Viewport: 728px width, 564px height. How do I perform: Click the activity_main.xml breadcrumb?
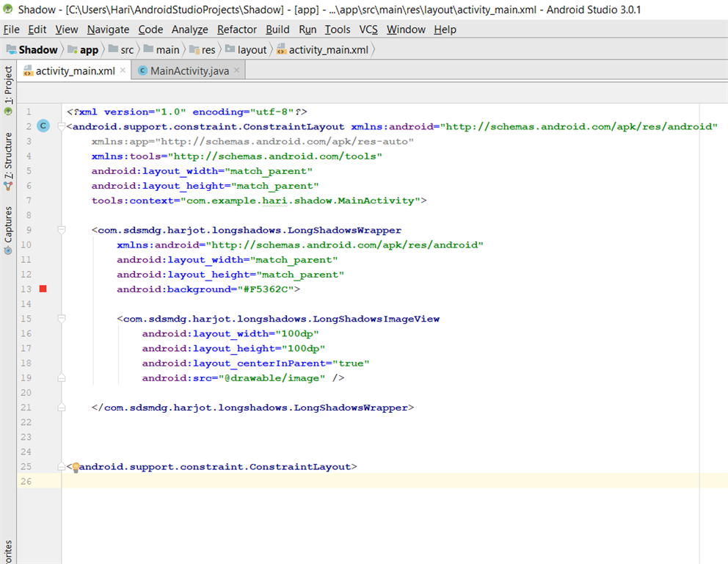click(x=323, y=50)
